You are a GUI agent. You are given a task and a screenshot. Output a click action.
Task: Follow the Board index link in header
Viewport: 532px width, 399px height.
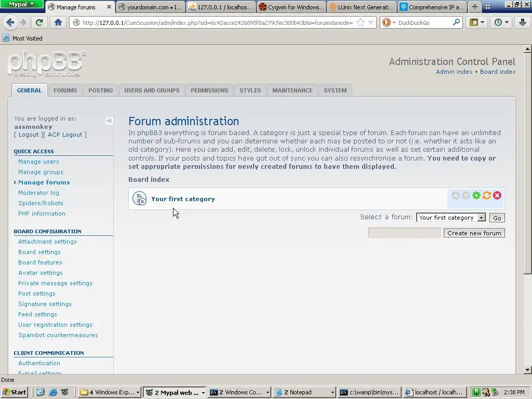498,72
